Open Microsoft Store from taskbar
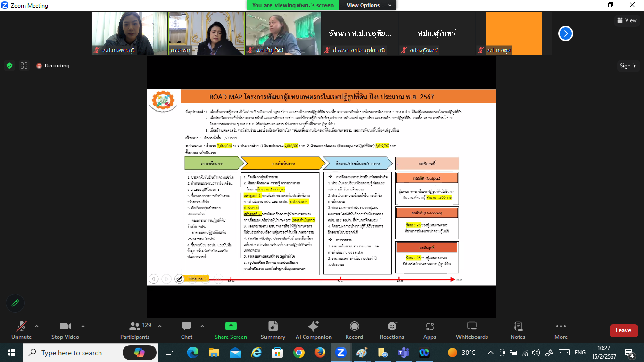 [x=278, y=353]
